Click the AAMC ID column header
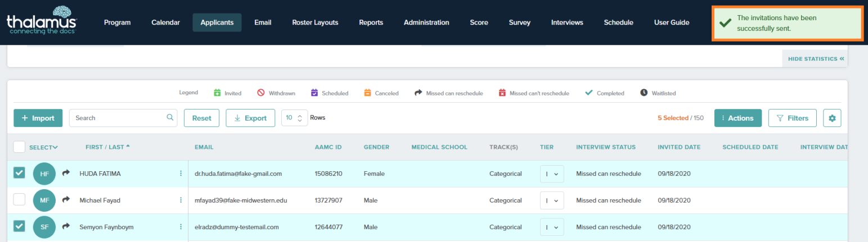868x242 pixels. (x=329, y=147)
